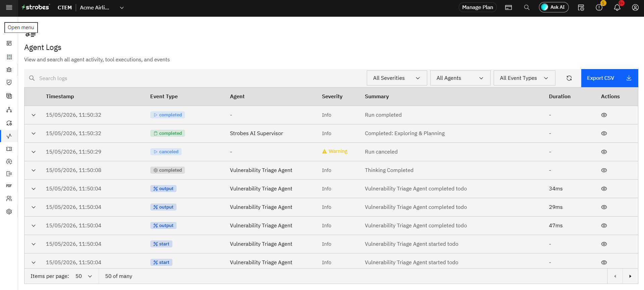Image resolution: width=644 pixels, height=290 pixels.
Task: Open the column chart icon in sidebar
Action: 9,174
